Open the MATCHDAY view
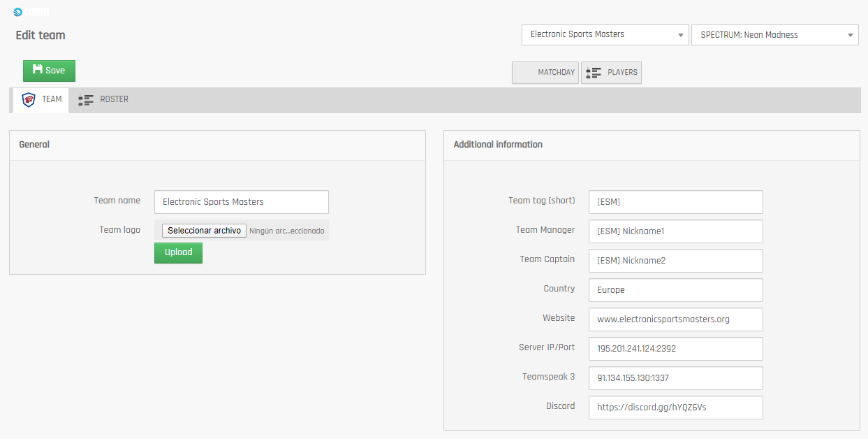The height and width of the screenshot is (439, 868). [x=545, y=73]
